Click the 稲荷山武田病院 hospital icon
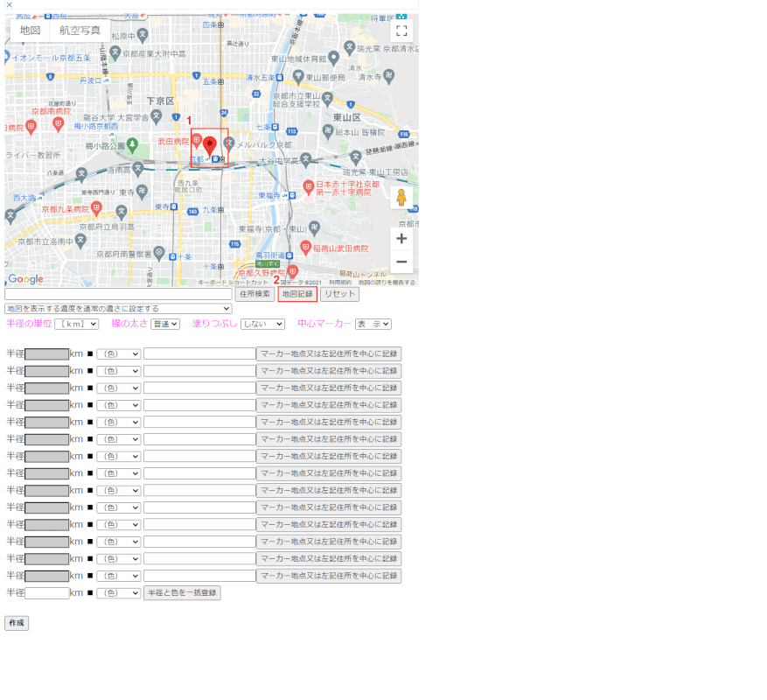The width and height of the screenshot is (767, 700). (x=306, y=248)
